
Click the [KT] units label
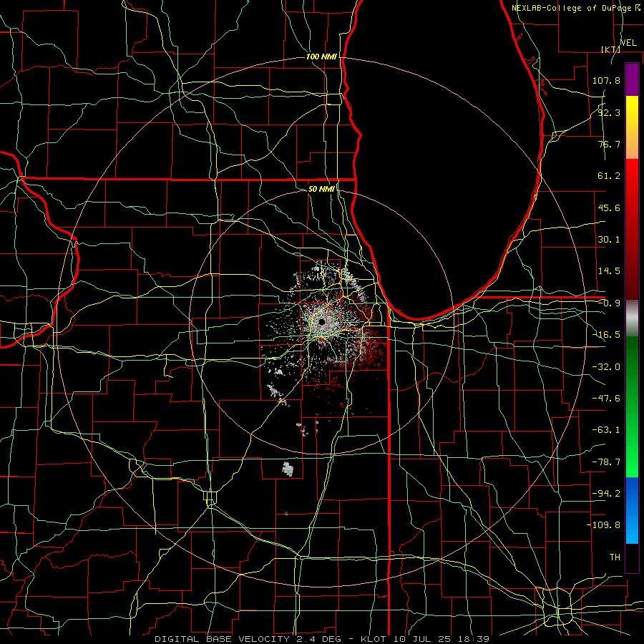[611, 49]
